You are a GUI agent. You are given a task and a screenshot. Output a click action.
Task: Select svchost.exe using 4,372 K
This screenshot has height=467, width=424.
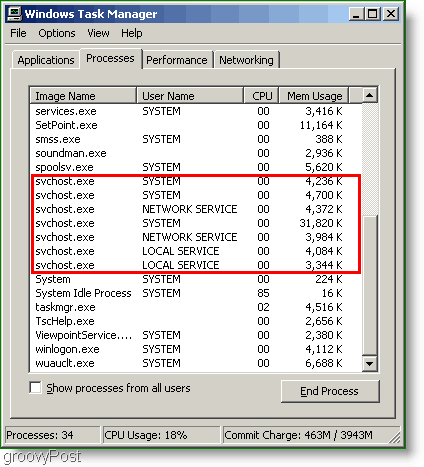(x=196, y=209)
